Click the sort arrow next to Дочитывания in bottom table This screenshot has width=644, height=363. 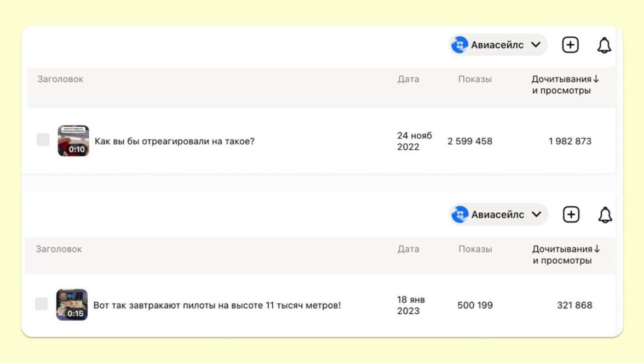597,249
